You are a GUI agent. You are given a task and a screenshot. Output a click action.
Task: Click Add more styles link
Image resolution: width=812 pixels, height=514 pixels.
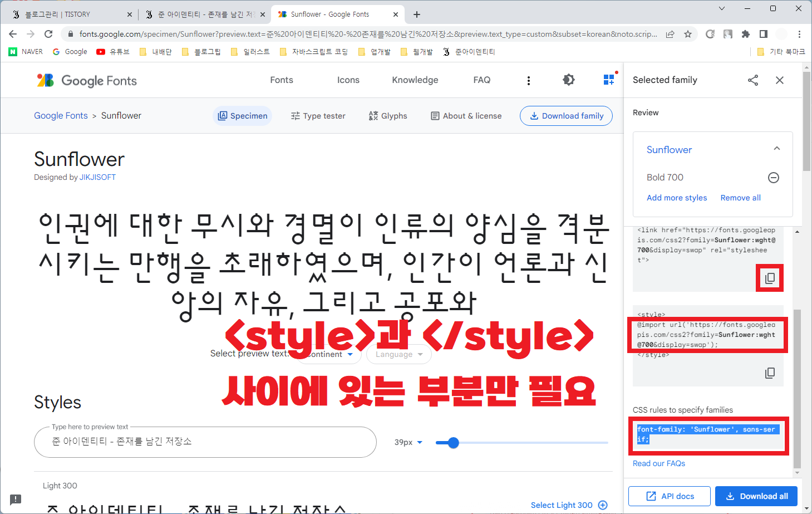click(677, 198)
